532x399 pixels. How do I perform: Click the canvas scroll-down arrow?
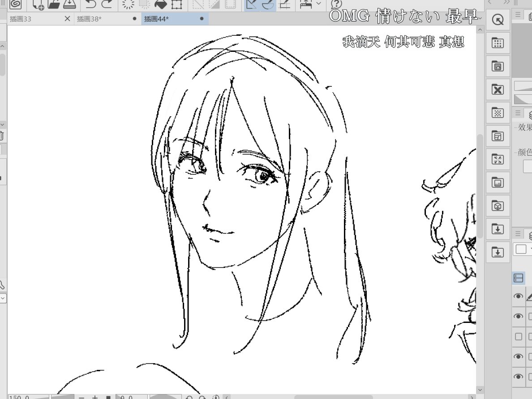[x=480, y=390]
